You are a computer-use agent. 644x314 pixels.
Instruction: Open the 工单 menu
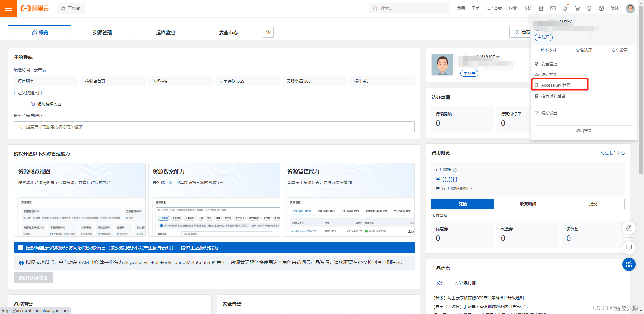475,8
